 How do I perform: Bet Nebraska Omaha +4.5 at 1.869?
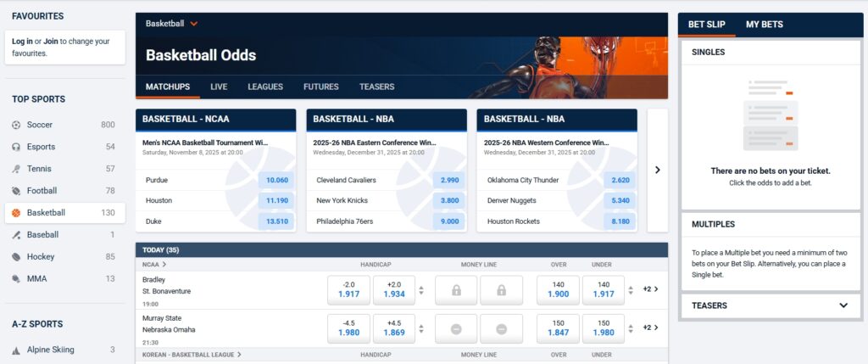point(394,329)
